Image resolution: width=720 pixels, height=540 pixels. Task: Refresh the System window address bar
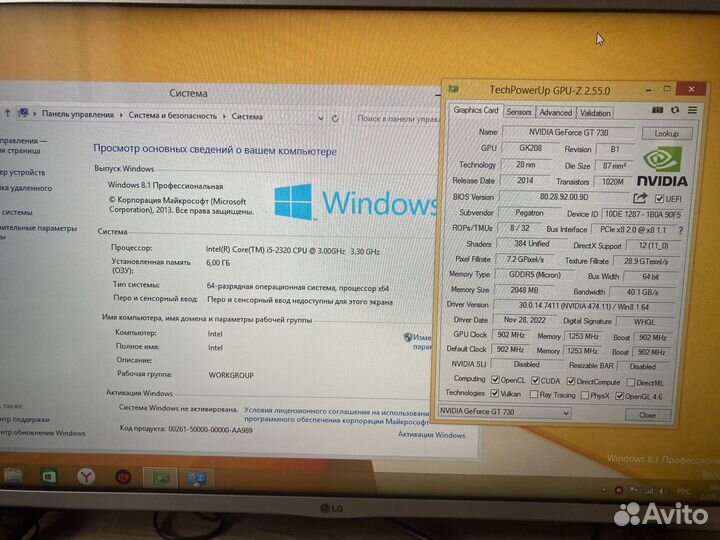click(x=335, y=118)
